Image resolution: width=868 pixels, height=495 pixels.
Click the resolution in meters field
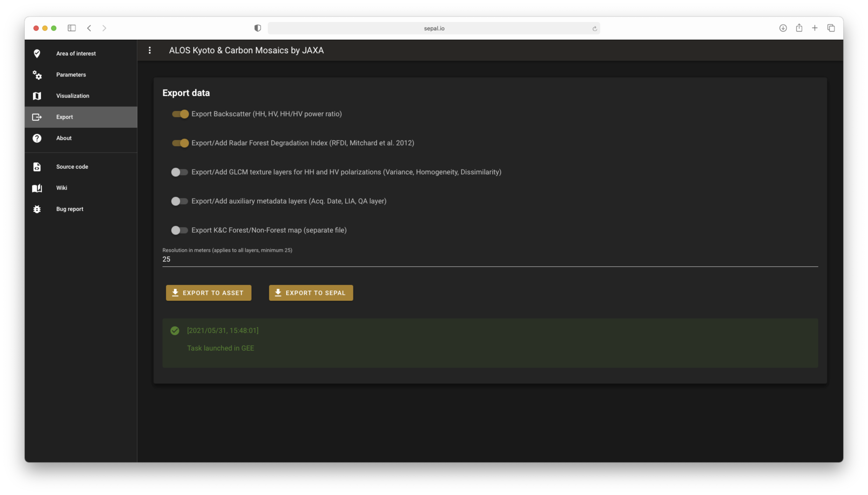pyautogui.click(x=489, y=259)
